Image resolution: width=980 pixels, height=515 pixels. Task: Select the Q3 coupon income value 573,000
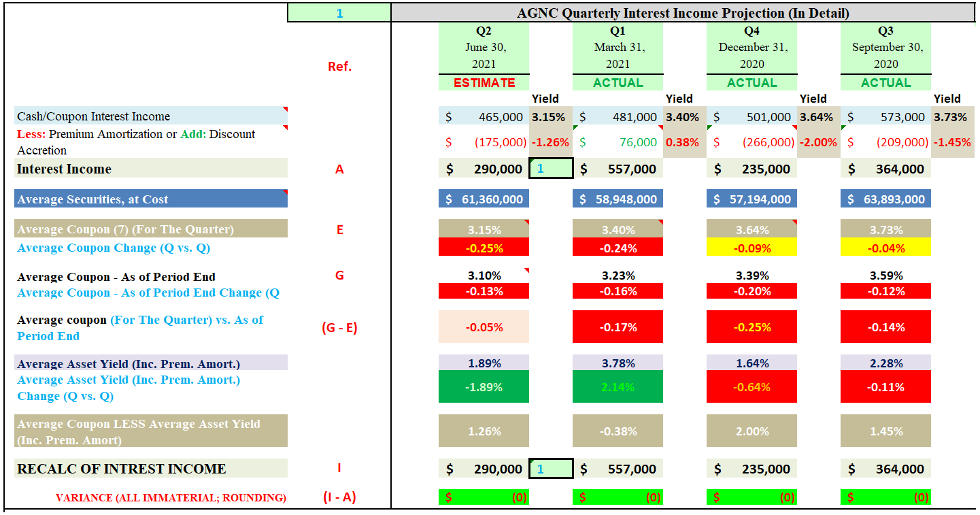[x=885, y=116]
